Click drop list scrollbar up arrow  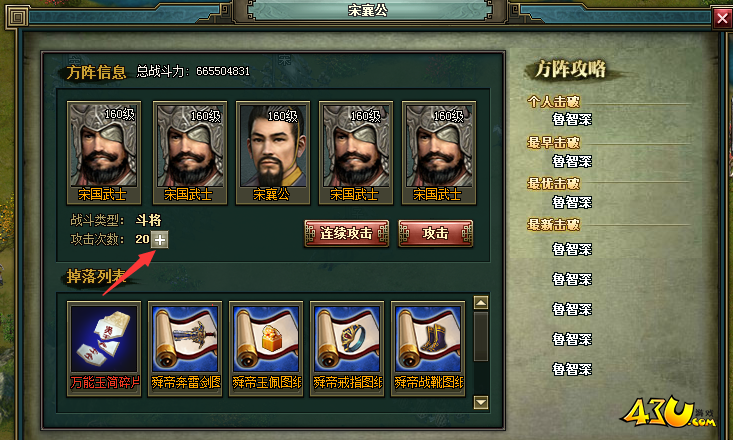[x=481, y=303]
